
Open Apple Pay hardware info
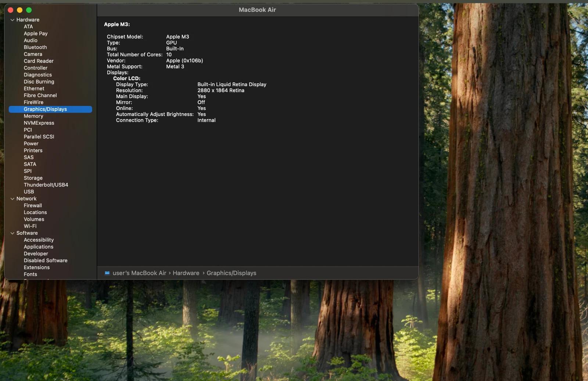tap(36, 33)
